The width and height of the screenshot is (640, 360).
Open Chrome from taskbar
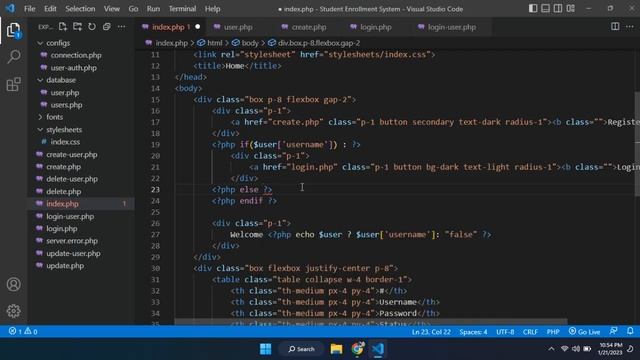pos(357,349)
